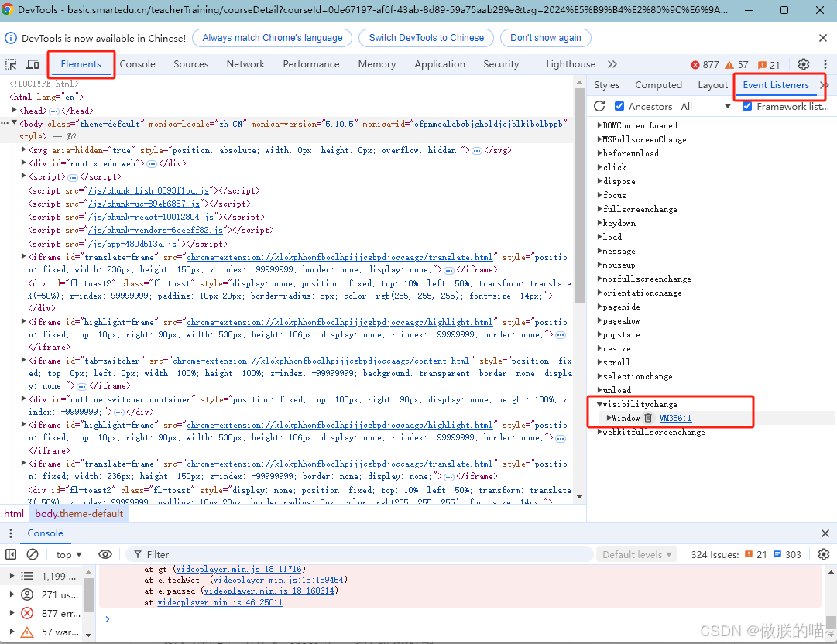Click Switch DevTools to Chinese
837x644 pixels.
pyautogui.click(x=426, y=38)
